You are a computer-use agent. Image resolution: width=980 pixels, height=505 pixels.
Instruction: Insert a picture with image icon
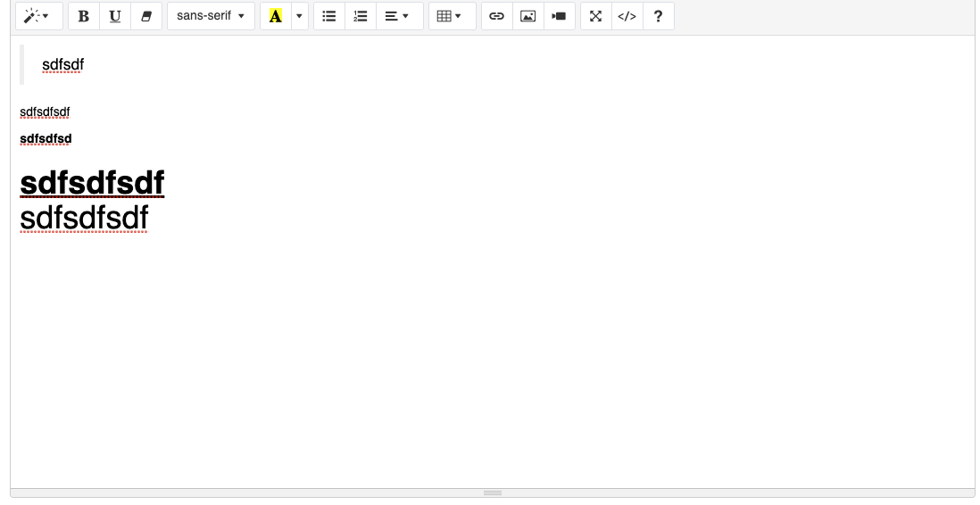[528, 16]
